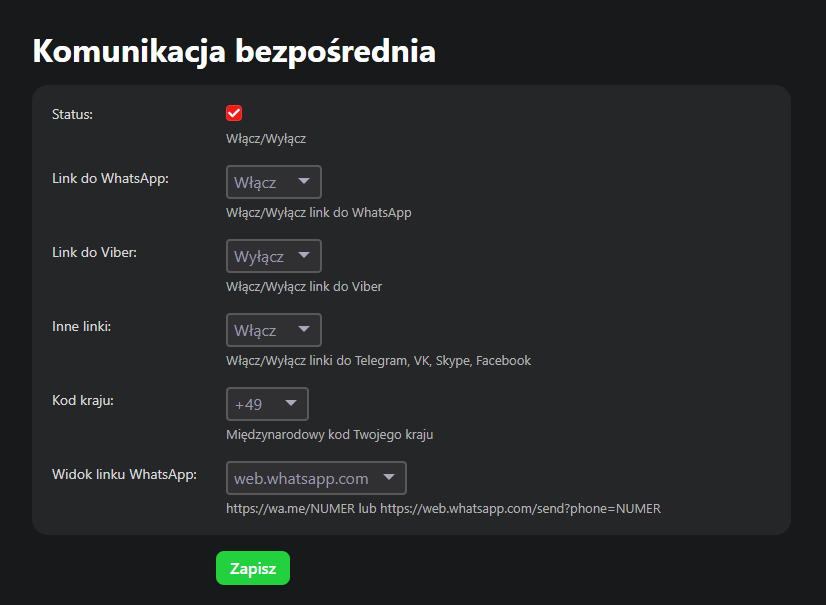Click the hint text Włącz/Wyłącz link do Viber
Screen dimensions: 826x605
coord(304,287)
